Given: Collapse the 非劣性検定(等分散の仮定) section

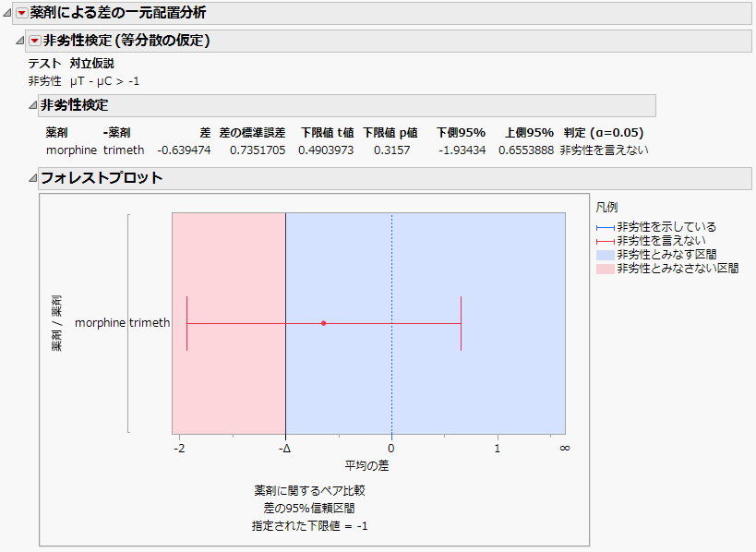Looking at the screenshot, I should (x=18, y=40).
